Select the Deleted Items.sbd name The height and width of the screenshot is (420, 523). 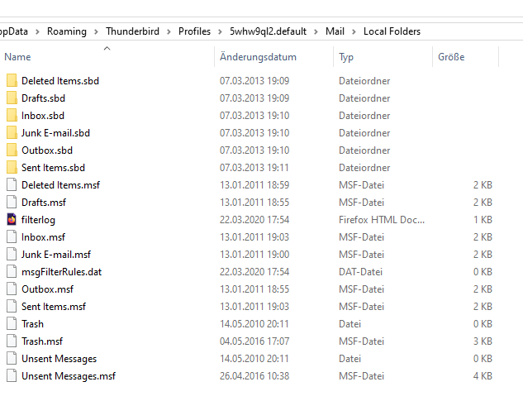pos(60,81)
